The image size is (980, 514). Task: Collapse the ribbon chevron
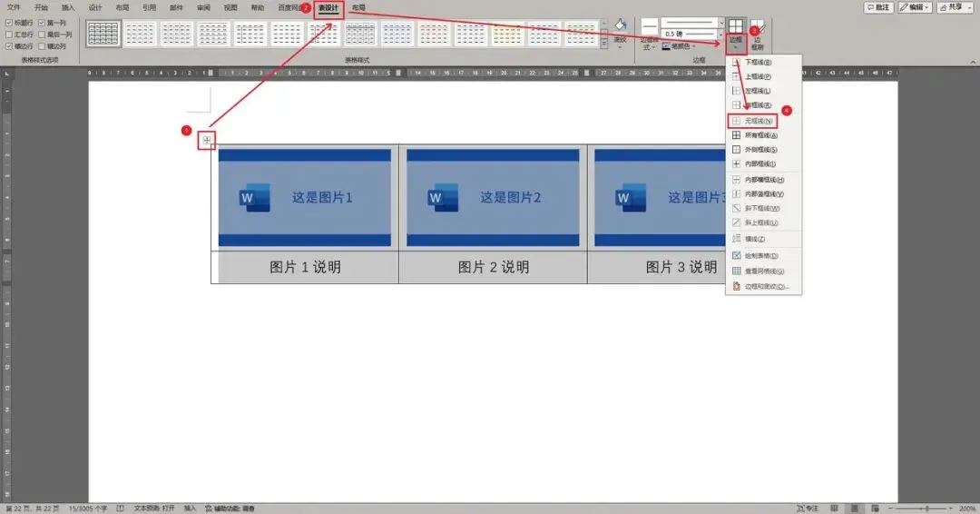click(973, 62)
